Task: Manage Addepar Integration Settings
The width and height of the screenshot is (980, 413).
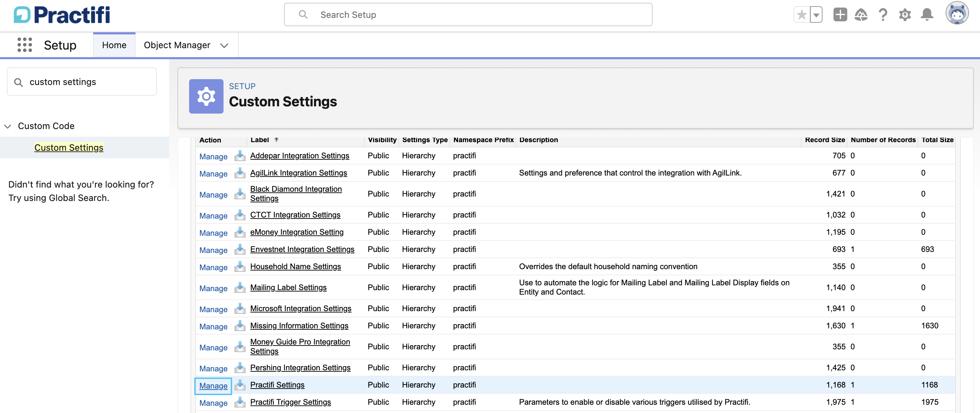Action: [213, 157]
